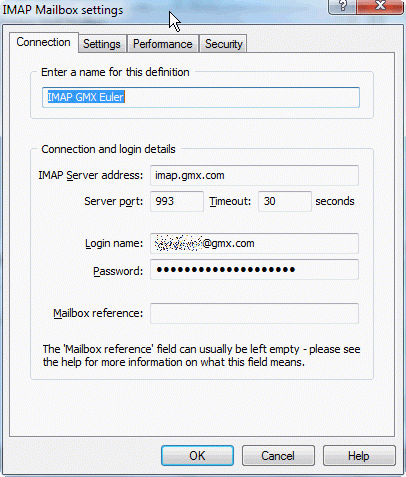Click the definition name field showing IMAP GMX Euler
The width and height of the screenshot is (406, 477).
pyautogui.click(x=201, y=97)
